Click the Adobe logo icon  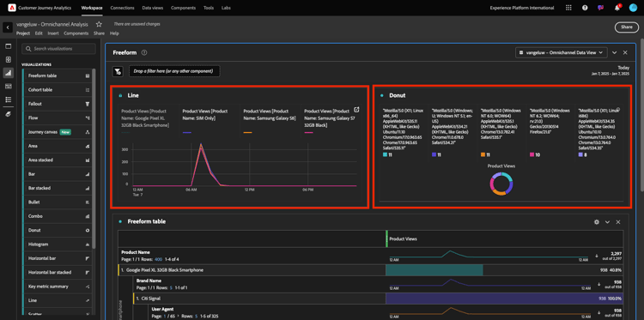click(12, 8)
